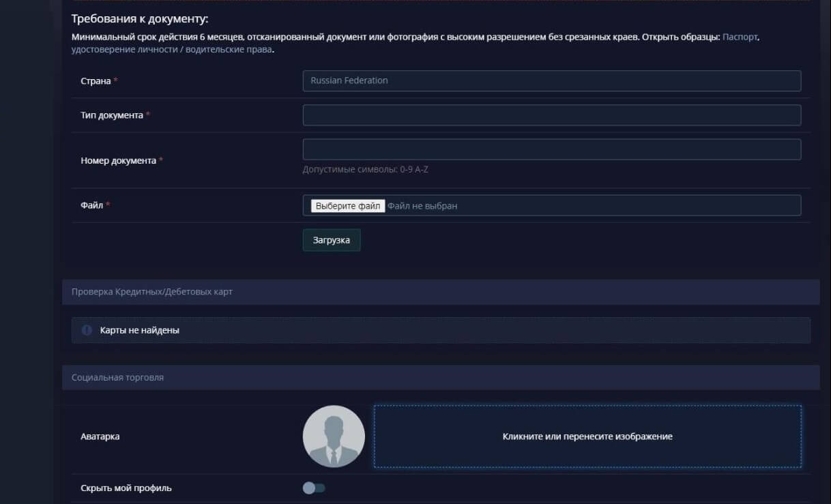Screen dimensions: 831x504
Task: Collapse the Проверка Кредитных/Дебетовых карт section header
Action: tap(440, 292)
